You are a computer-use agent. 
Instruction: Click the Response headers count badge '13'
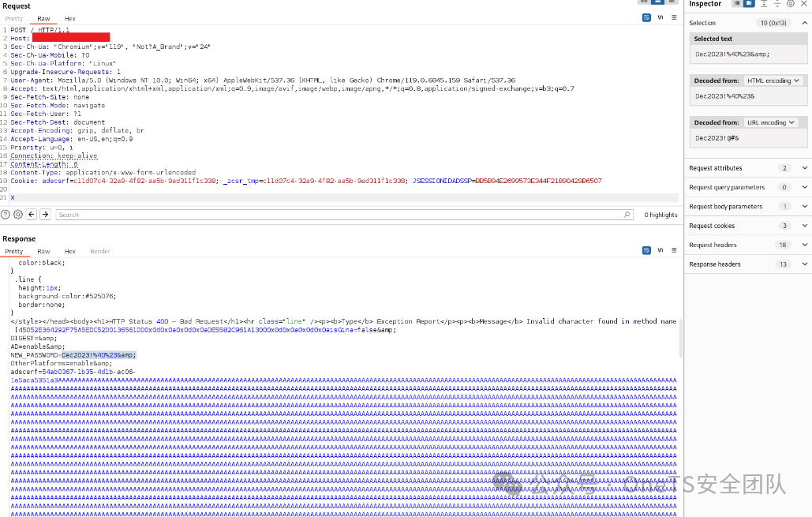point(783,264)
